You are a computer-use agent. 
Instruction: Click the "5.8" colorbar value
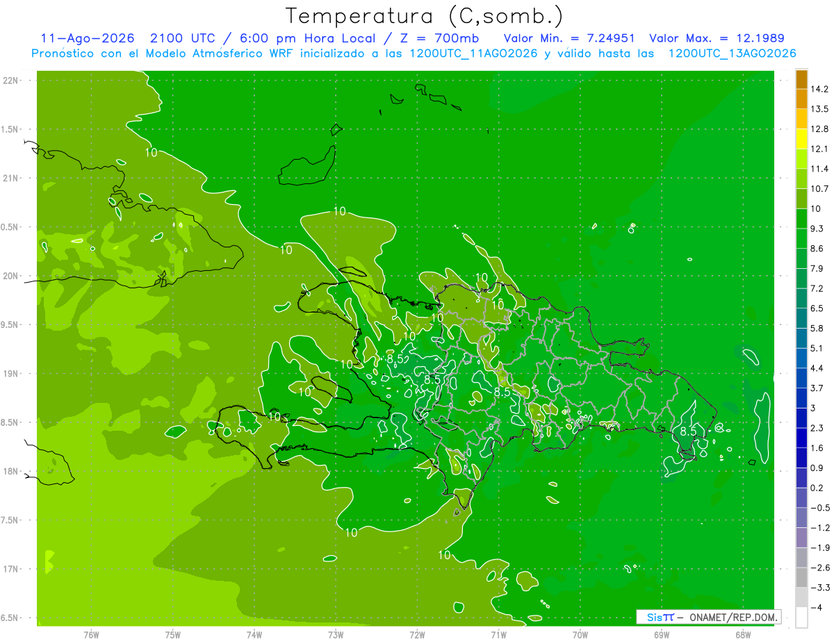[x=817, y=328]
